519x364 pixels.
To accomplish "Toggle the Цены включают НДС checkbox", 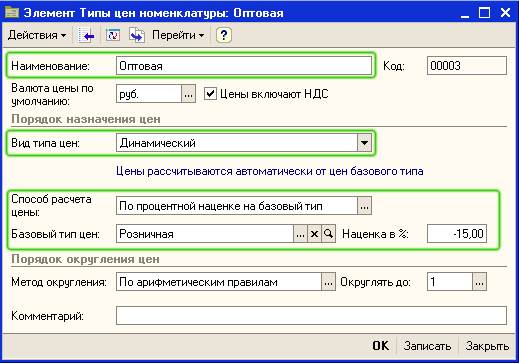I will click(210, 94).
